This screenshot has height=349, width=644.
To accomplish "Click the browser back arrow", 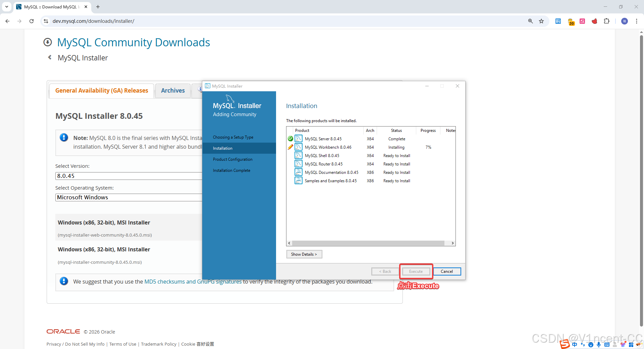I will [7, 21].
